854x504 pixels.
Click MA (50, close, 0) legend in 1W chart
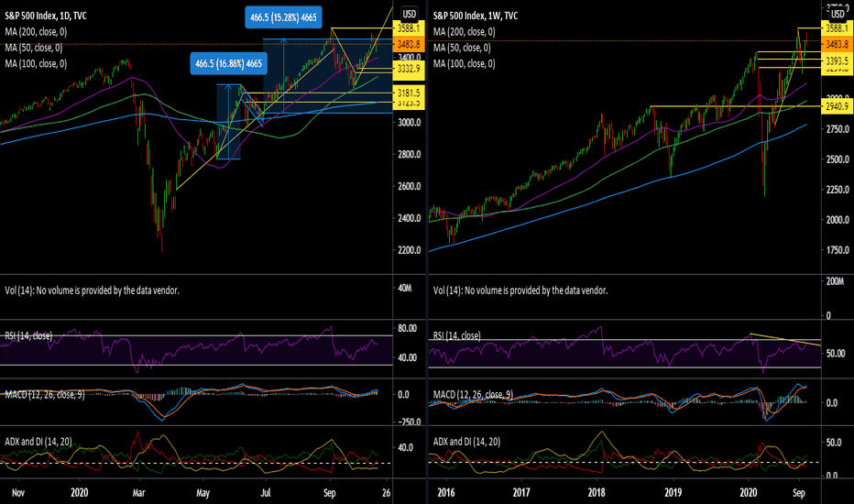click(x=463, y=48)
